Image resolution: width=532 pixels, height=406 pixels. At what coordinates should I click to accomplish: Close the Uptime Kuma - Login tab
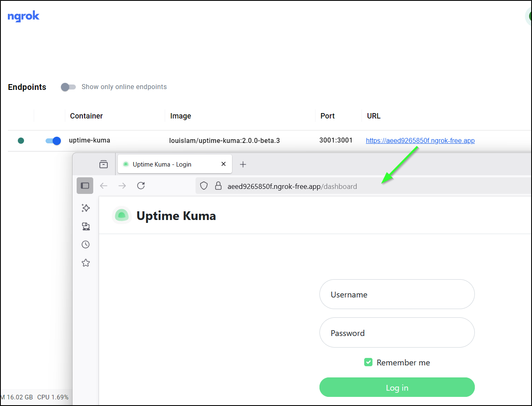223,164
